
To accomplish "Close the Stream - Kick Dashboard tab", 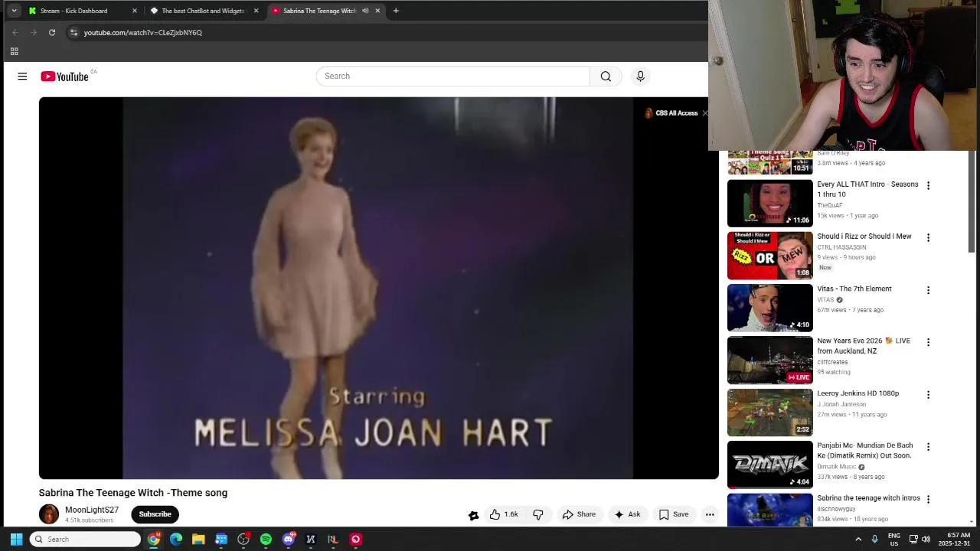I will [135, 11].
